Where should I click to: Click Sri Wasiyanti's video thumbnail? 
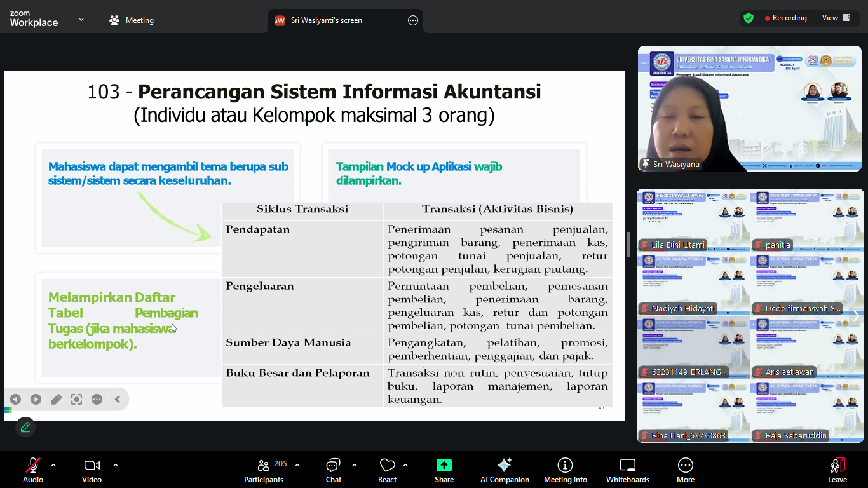tap(749, 108)
